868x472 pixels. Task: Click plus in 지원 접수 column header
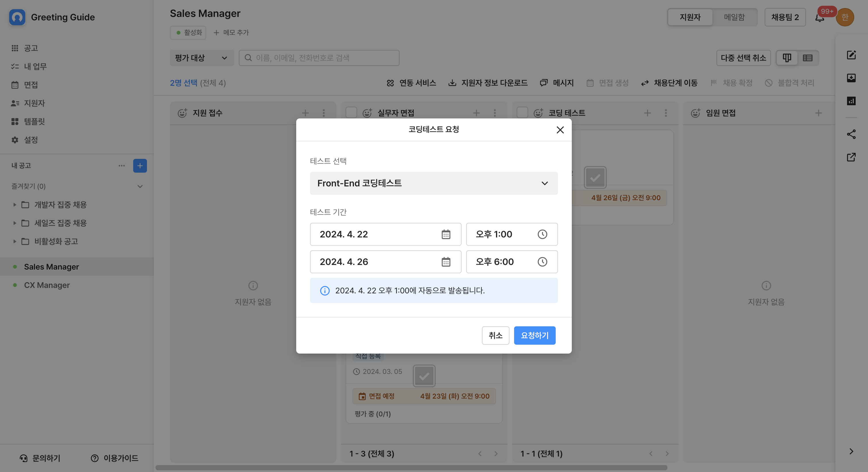pyautogui.click(x=305, y=113)
